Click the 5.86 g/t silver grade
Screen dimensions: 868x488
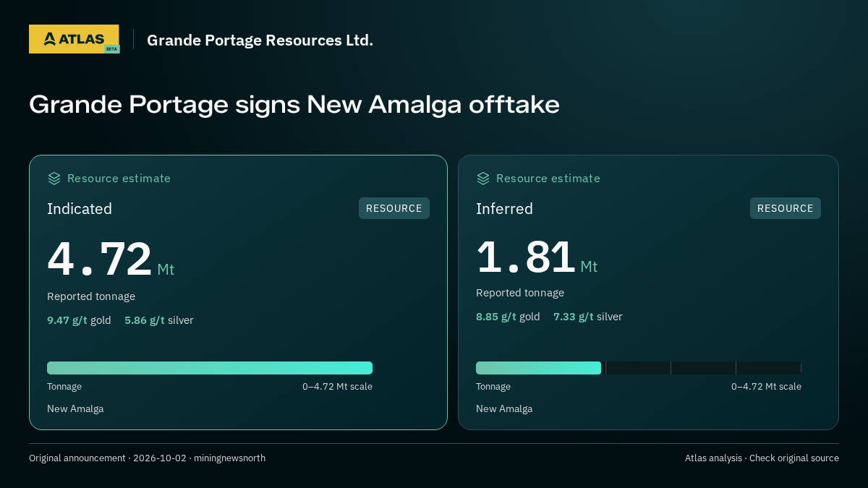click(x=159, y=320)
